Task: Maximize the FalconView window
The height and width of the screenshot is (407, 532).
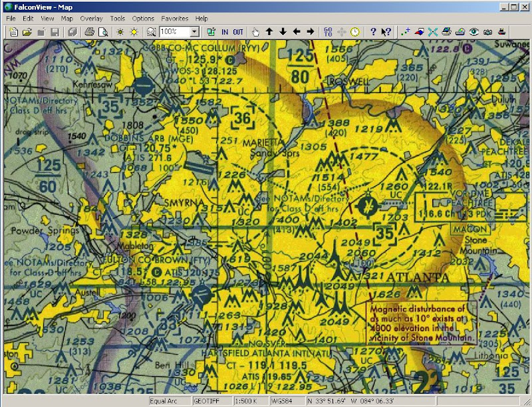Action: click(514, 7)
